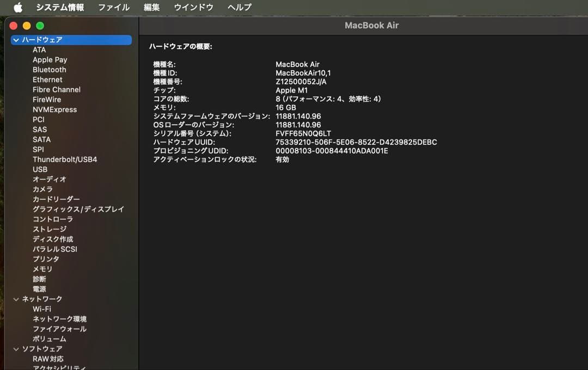588x370 pixels.
Task: Open the ヘルプ menu
Action: (240, 8)
